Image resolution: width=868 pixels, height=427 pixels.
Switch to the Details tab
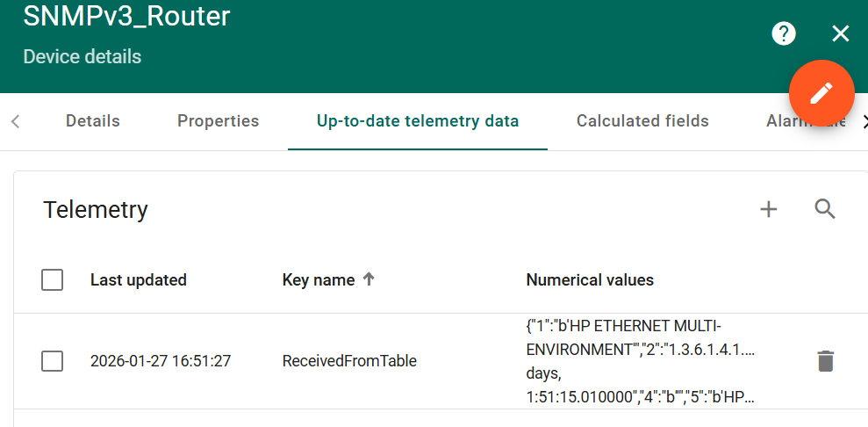coord(93,121)
